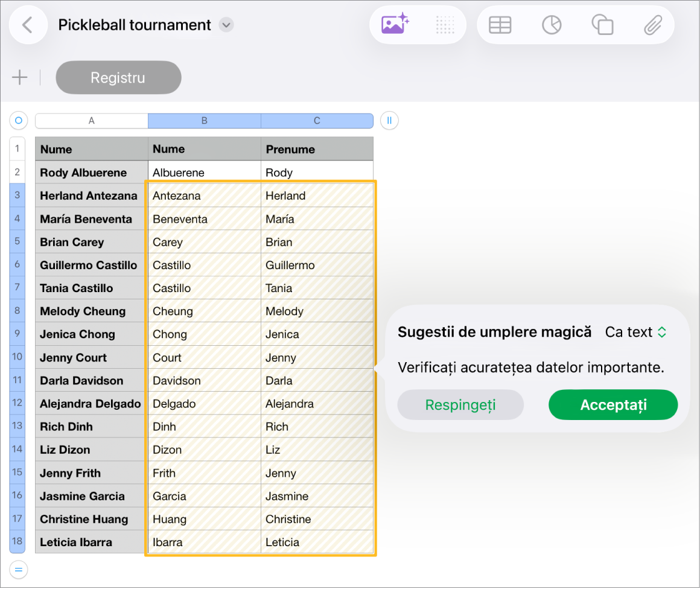Select the Antezana suggested cell
This screenshot has width=700, height=589.
205,196
